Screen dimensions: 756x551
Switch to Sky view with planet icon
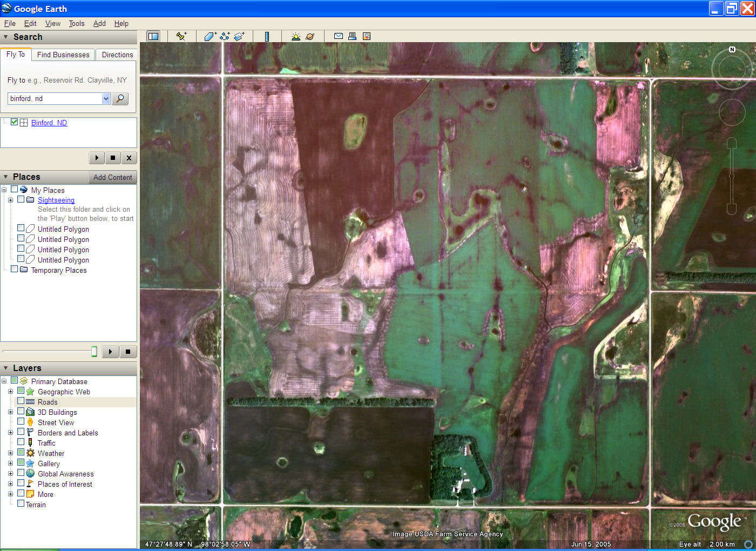click(x=310, y=36)
